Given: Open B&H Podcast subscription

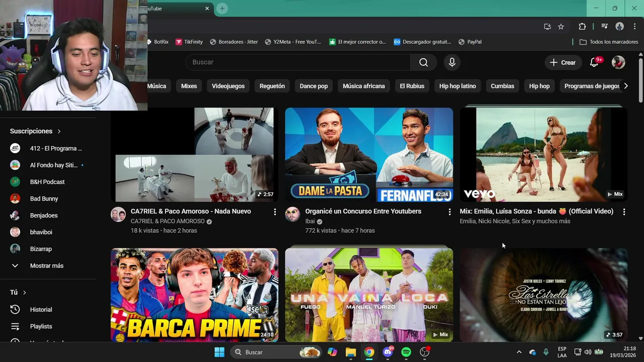Looking at the screenshot, I should pyautogui.click(x=48, y=182).
